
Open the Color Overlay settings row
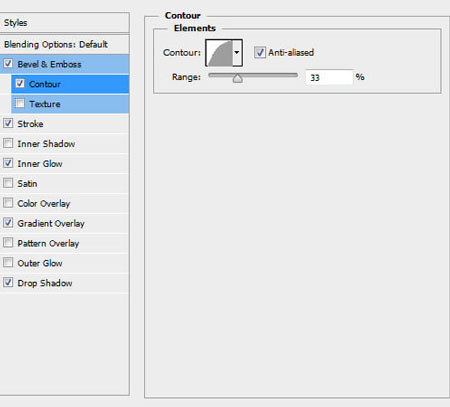pos(64,203)
